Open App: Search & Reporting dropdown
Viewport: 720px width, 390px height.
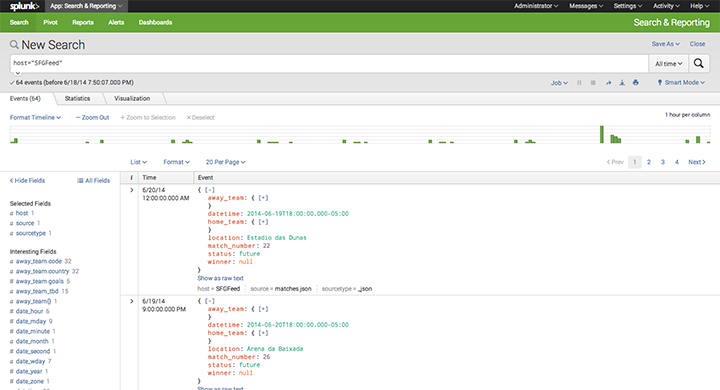click(x=86, y=6)
